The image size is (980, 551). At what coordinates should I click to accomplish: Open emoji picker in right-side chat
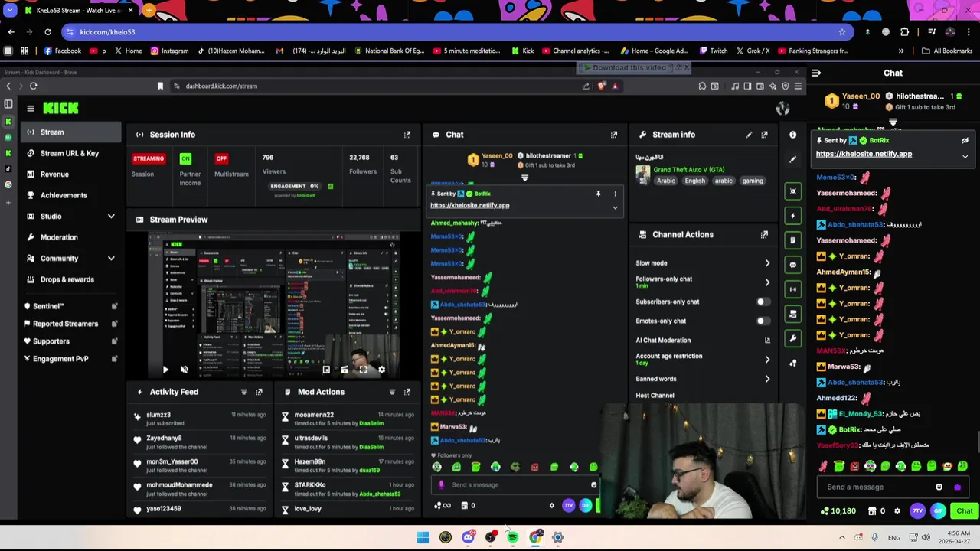(x=939, y=487)
